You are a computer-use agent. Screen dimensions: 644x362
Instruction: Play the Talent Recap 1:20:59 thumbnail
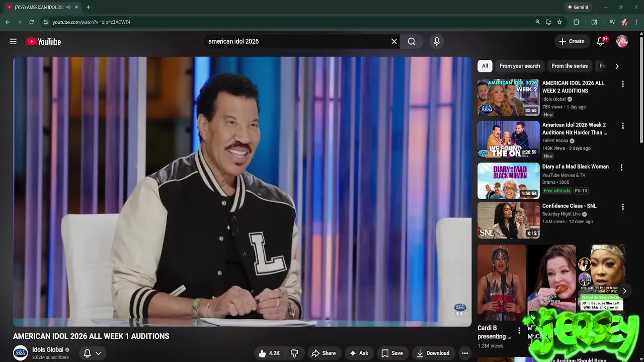508,139
